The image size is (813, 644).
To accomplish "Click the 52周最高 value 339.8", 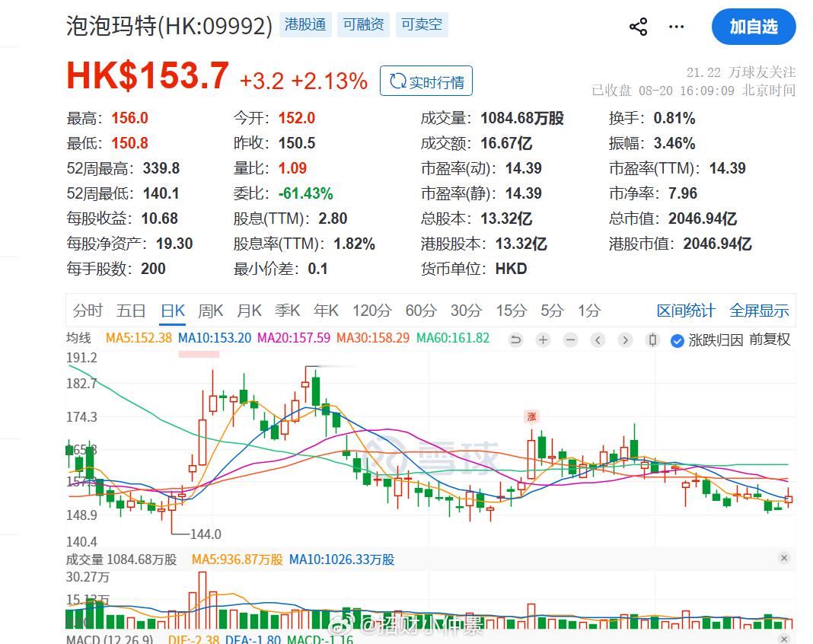I will [161, 168].
